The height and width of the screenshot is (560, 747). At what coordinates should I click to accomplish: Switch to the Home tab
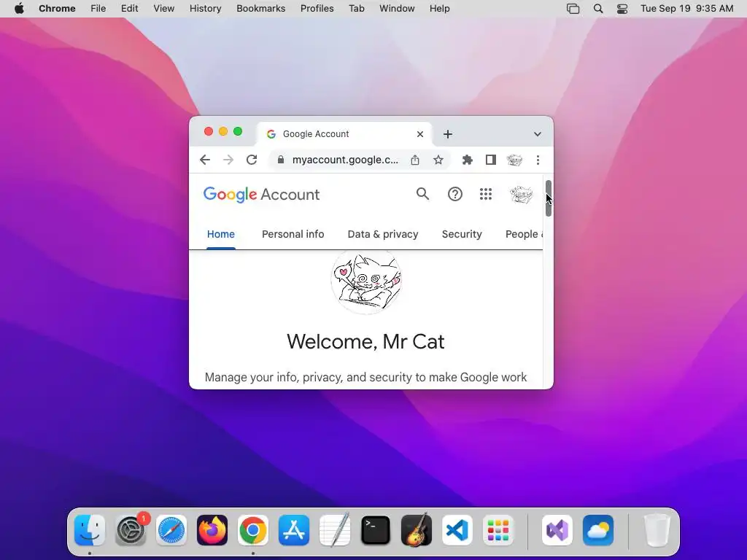(x=220, y=234)
